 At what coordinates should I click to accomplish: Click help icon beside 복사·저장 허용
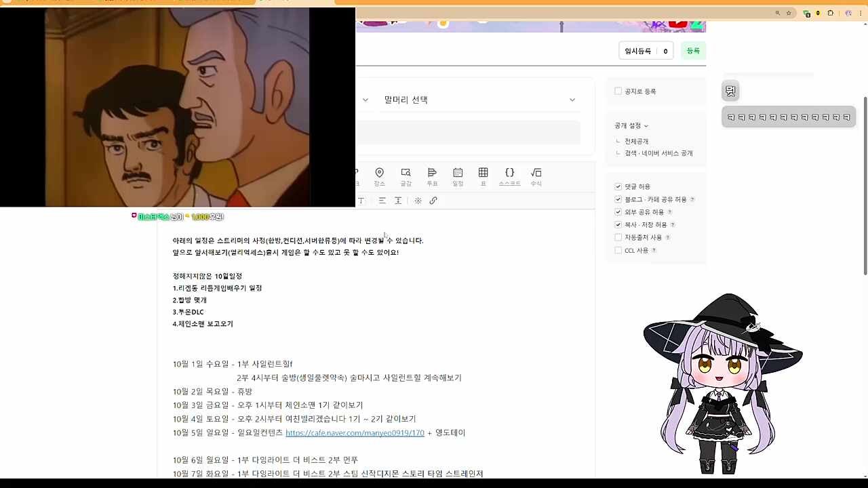673,225
